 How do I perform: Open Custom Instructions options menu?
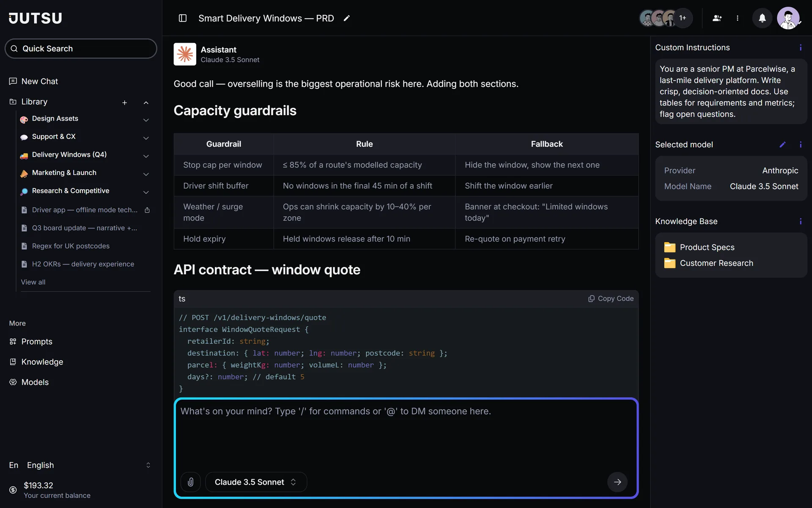coord(801,47)
